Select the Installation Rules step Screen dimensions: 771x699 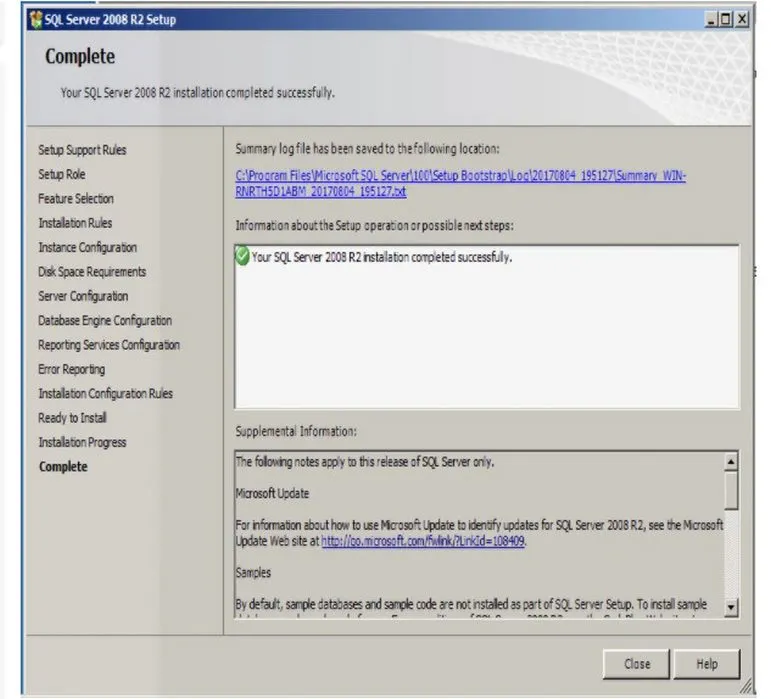click(75, 223)
